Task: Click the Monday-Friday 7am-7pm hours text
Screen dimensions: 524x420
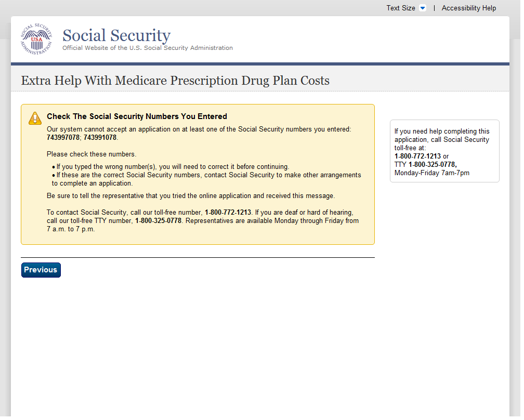Action: (x=431, y=173)
